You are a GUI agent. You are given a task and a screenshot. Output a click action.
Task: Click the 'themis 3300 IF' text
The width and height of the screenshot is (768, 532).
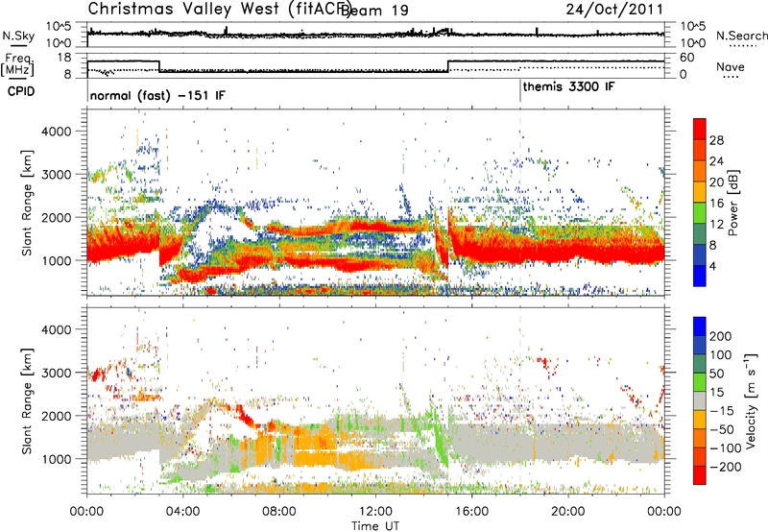[568, 86]
